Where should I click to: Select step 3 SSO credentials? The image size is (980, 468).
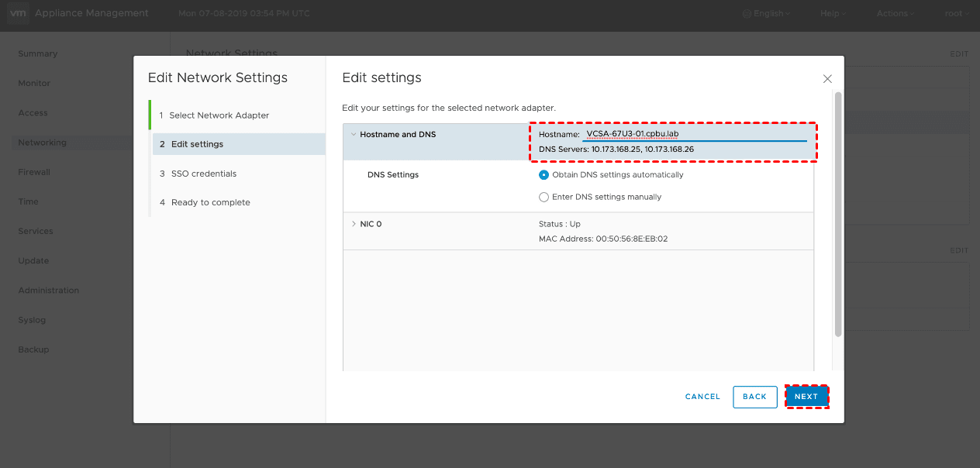[203, 174]
